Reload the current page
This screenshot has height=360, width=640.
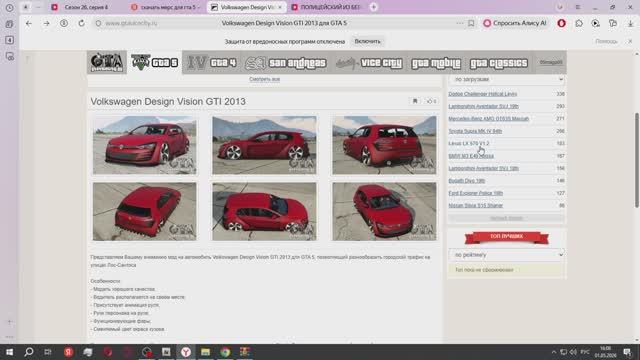pos(81,23)
